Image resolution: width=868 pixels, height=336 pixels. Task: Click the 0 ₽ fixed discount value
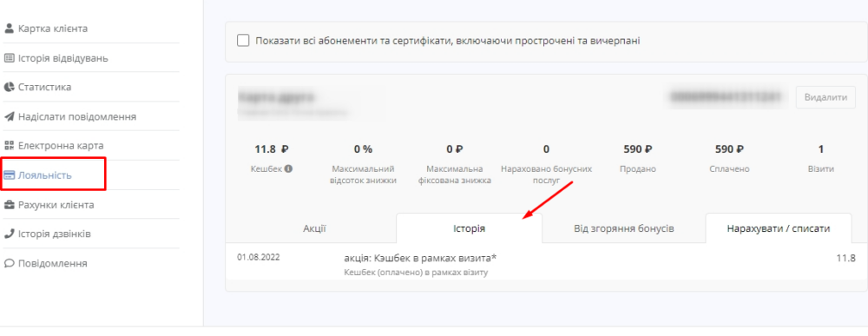click(455, 149)
